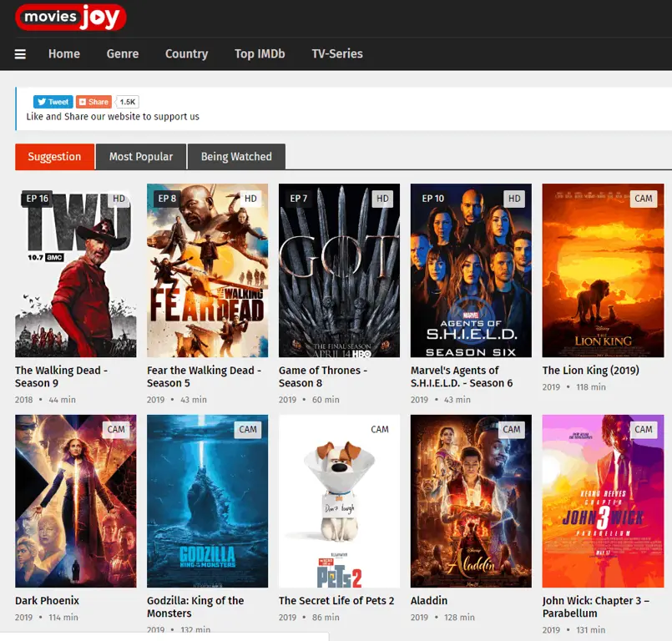Image resolution: width=672 pixels, height=641 pixels.
Task: Open Dark Phoenix poster
Action: click(x=76, y=501)
